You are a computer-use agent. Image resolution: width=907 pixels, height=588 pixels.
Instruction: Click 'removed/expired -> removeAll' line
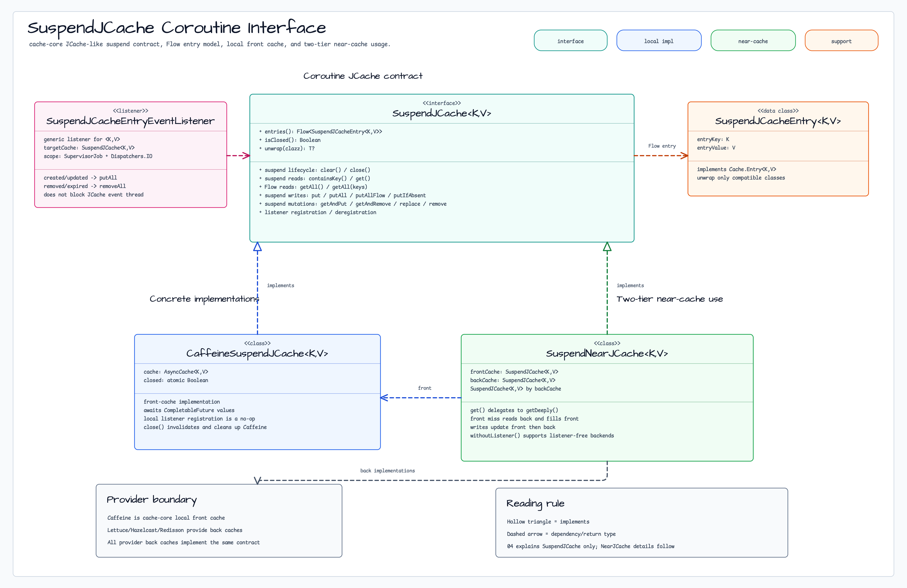[x=85, y=186]
